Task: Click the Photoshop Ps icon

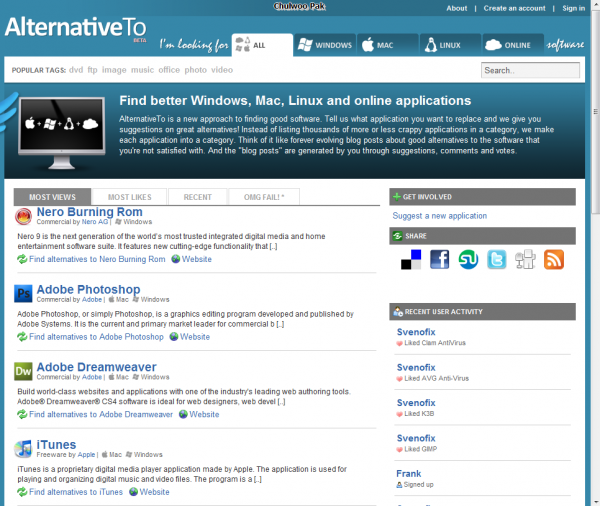Action: 23,294
